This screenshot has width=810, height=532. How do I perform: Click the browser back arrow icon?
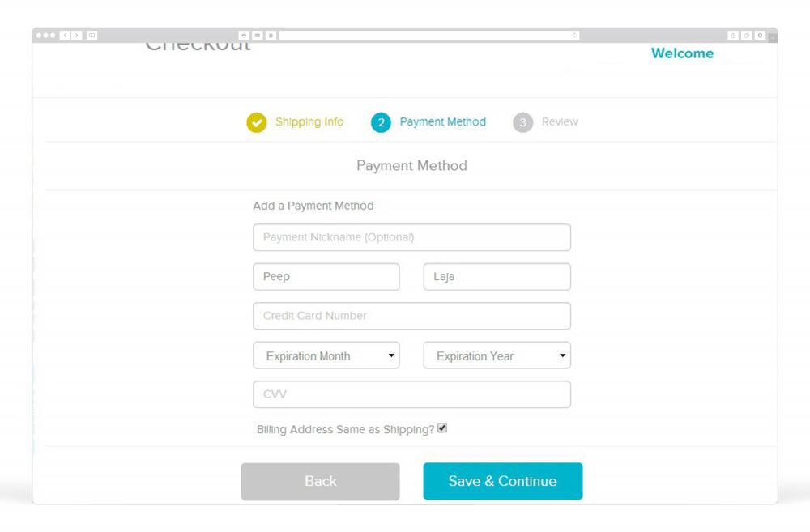[x=65, y=35]
